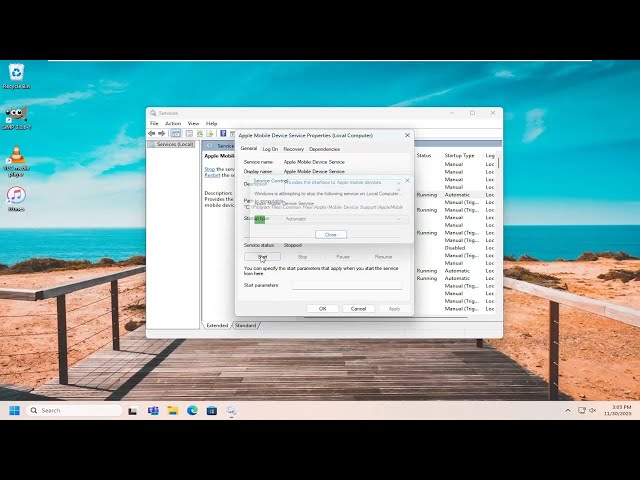The image size is (640, 480).
Task: Click the Start parameters input field
Action: pos(347,285)
